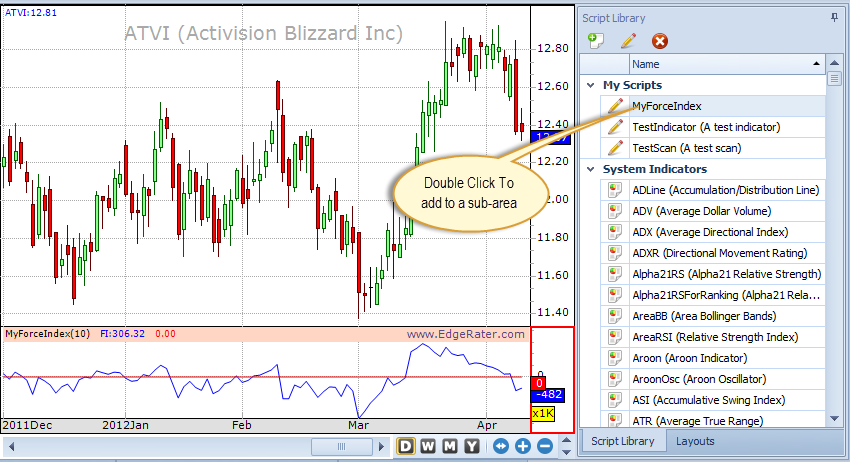The image size is (850, 462).
Task: Switch chart to Daily period
Action: [405, 446]
